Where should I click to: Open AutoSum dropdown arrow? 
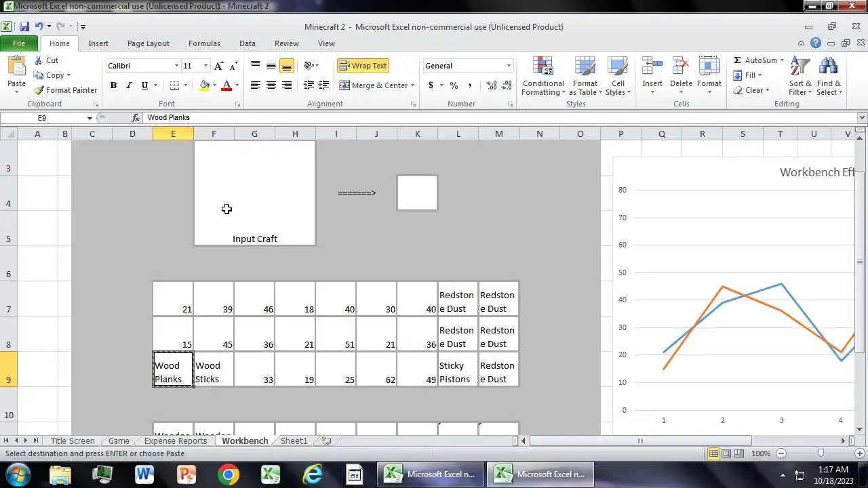coord(782,60)
